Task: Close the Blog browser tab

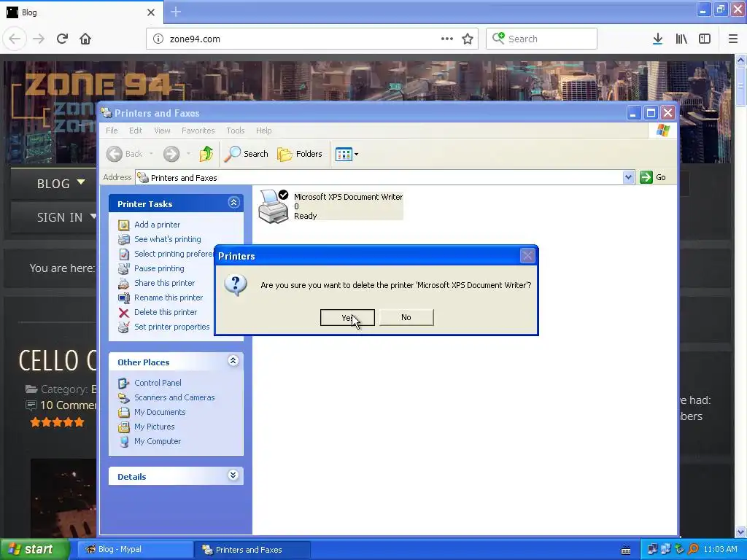Action: tap(151, 12)
